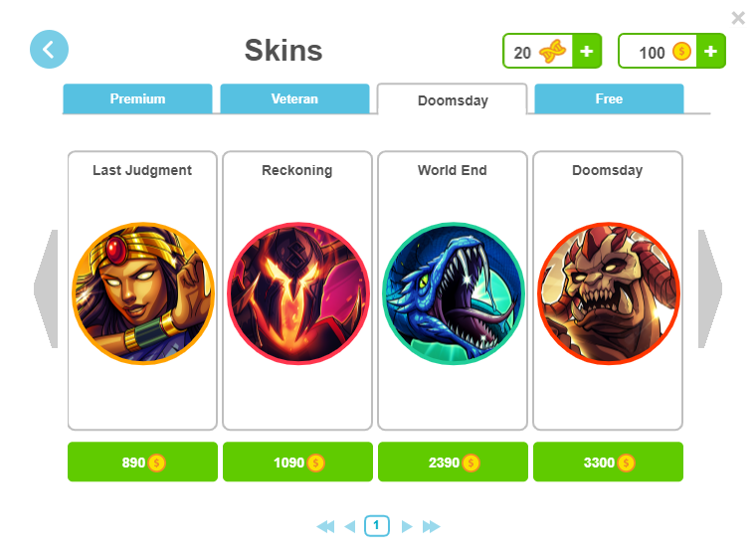Screen dimensions: 756x557
Task: Choose the World End serpent skin
Action: click(x=454, y=293)
